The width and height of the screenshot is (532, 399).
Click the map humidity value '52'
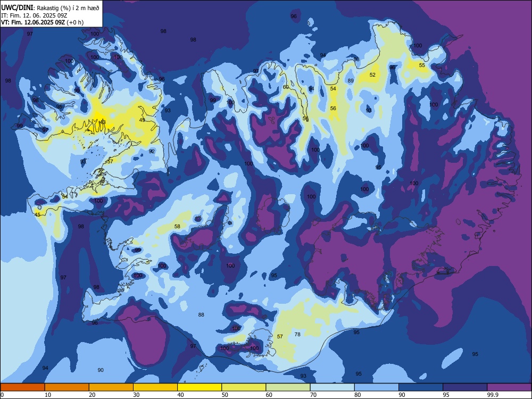pyautogui.click(x=372, y=74)
